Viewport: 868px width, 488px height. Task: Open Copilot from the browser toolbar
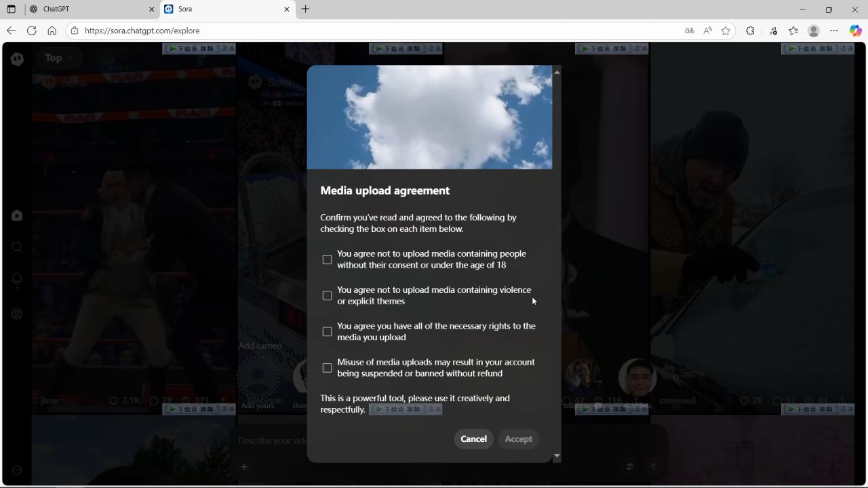(855, 30)
